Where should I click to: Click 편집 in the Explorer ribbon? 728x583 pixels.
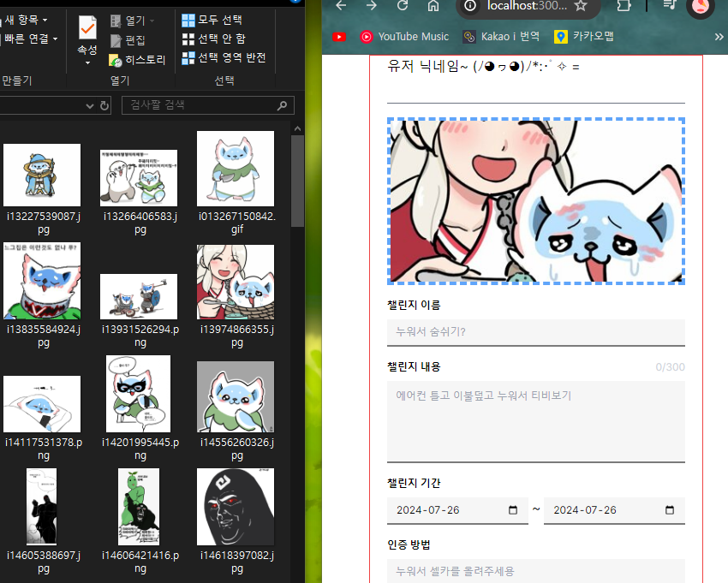pos(128,40)
